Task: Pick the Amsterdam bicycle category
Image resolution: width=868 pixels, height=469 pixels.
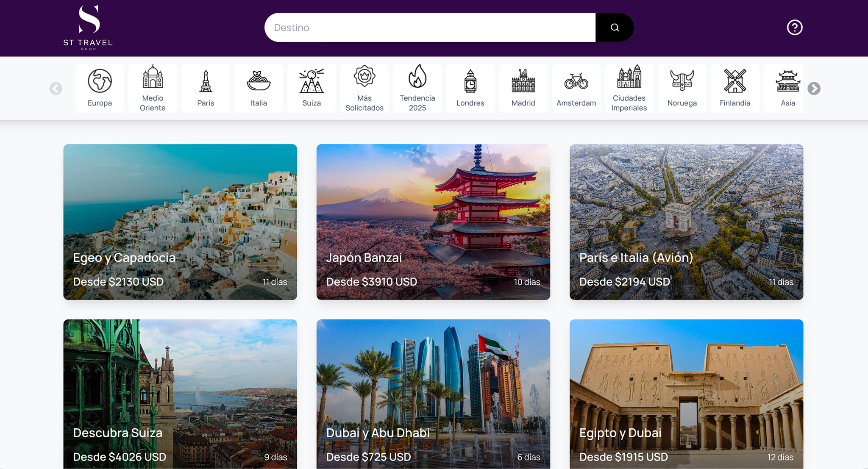Action: click(x=576, y=88)
